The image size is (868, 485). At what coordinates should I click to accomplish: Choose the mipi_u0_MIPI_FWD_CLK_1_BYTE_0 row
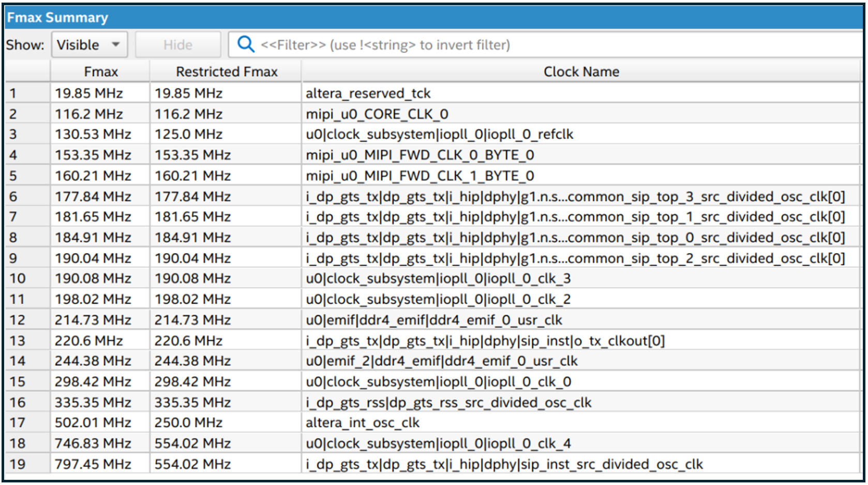coord(420,176)
